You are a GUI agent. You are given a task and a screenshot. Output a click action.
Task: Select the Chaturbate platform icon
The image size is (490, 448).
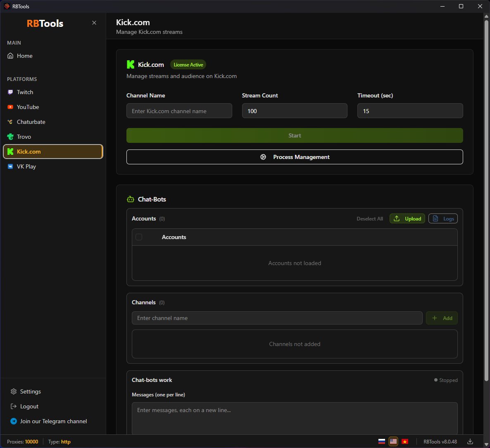point(10,122)
